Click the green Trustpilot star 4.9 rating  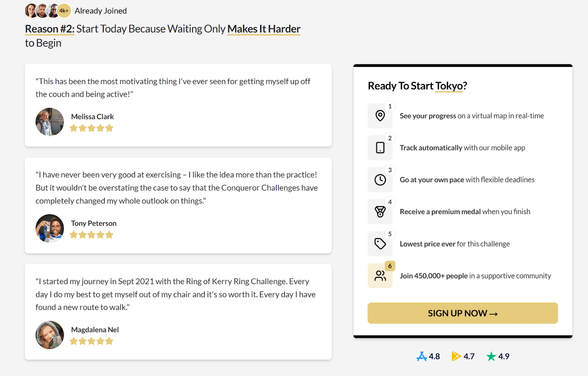[491, 356]
